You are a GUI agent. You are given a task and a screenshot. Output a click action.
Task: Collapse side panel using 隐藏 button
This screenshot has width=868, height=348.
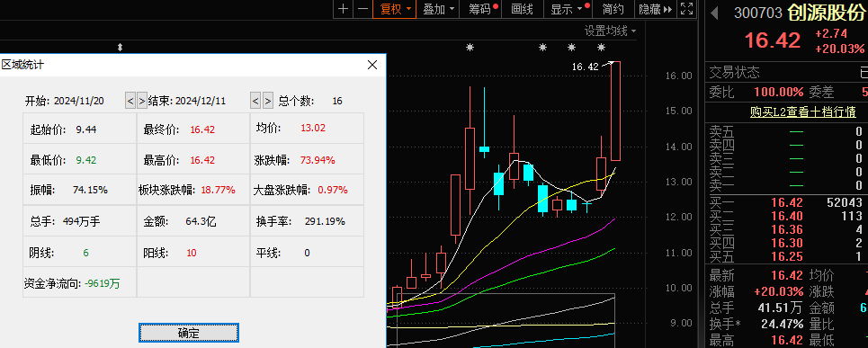pyautogui.click(x=655, y=9)
